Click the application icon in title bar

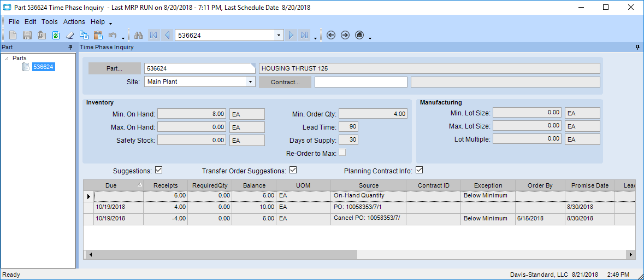click(x=7, y=8)
